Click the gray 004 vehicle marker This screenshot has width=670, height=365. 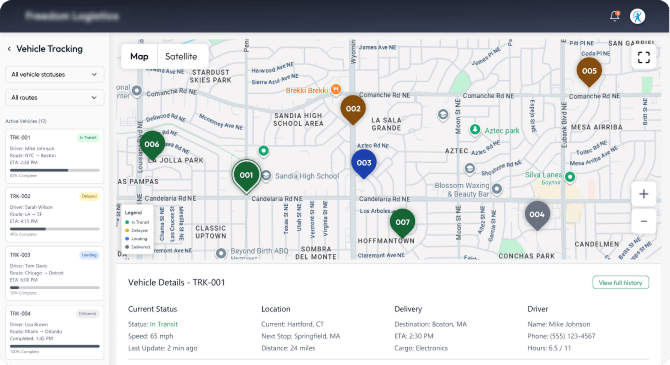(537, 216)
